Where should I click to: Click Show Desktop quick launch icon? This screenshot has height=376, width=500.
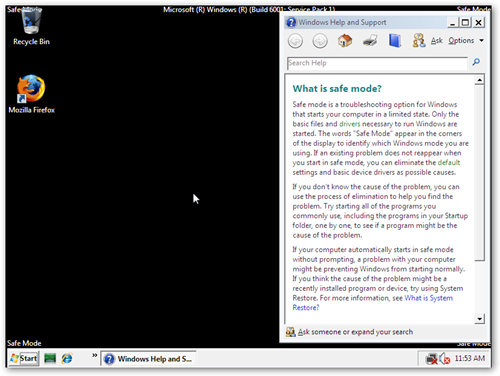click(x=50, y=359)
